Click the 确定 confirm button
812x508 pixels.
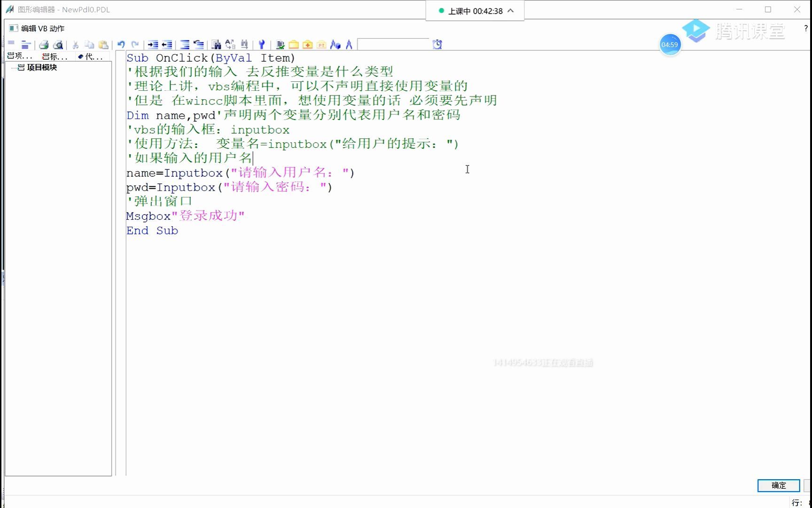pyautogui.click(x=778, y=485)
